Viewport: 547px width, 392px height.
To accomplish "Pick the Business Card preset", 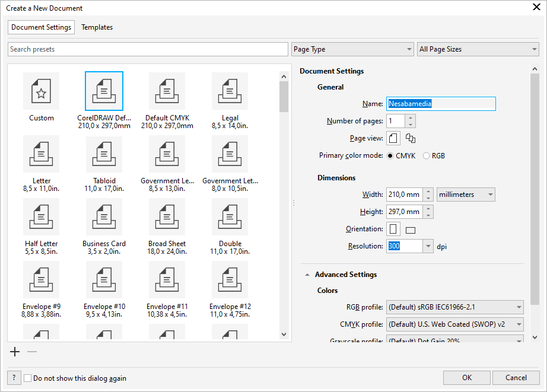I will (104, 217).
